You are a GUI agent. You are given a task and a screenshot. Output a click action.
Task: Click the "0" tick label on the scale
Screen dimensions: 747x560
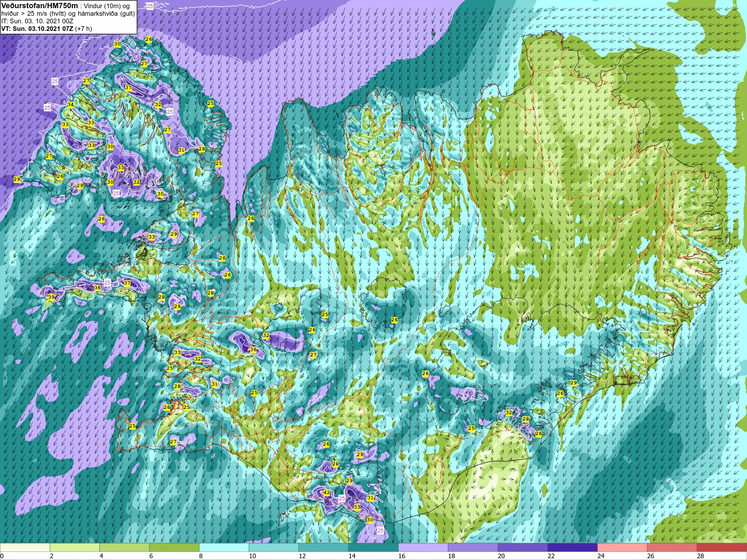pos(2,556)
